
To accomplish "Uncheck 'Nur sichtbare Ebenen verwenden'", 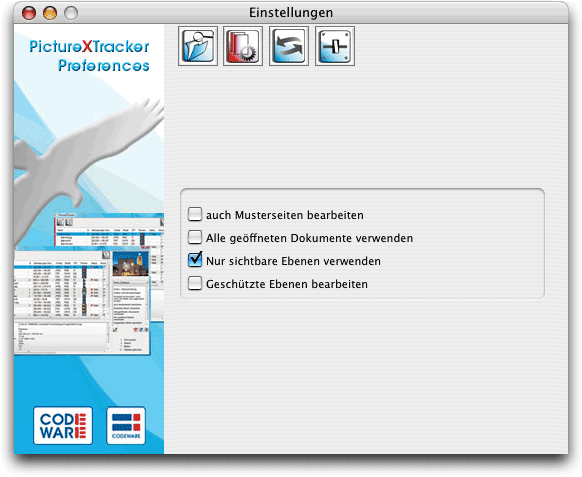I will [x=195, y=260].
